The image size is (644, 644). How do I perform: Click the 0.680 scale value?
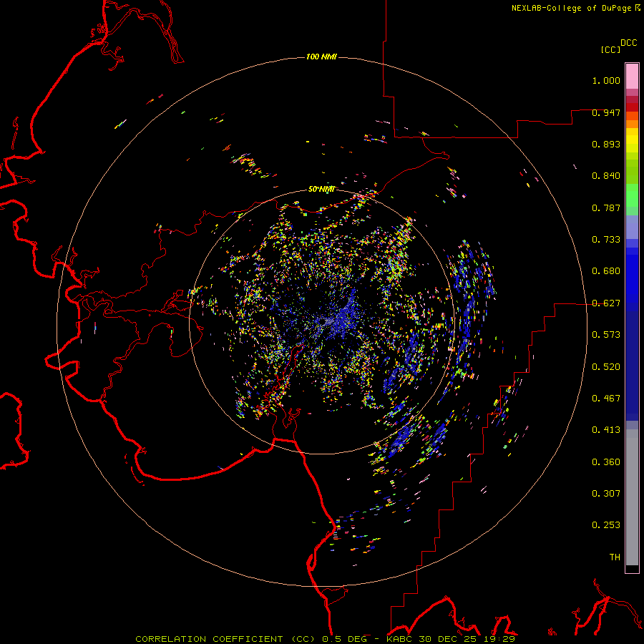pos(606,271)
